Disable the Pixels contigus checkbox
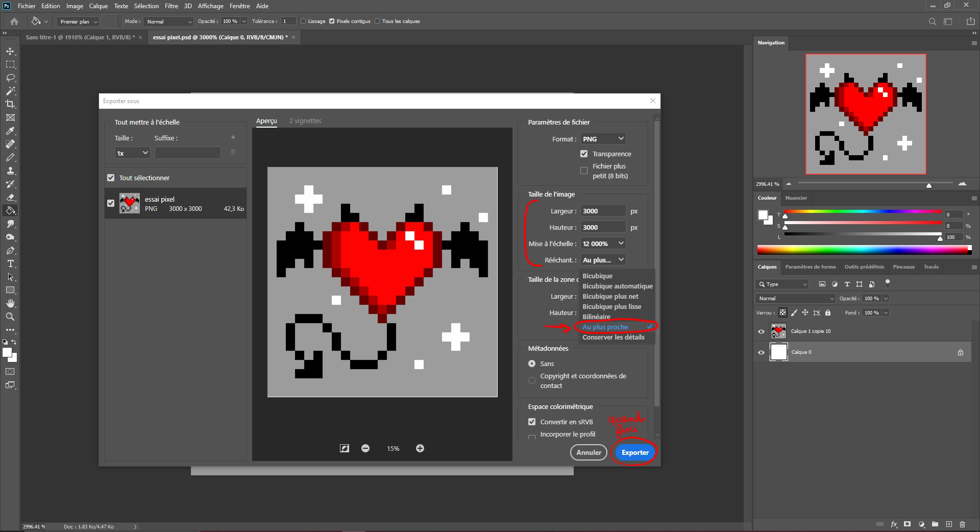Viewport: 980px width, 532px height. [x=333, y=21]
